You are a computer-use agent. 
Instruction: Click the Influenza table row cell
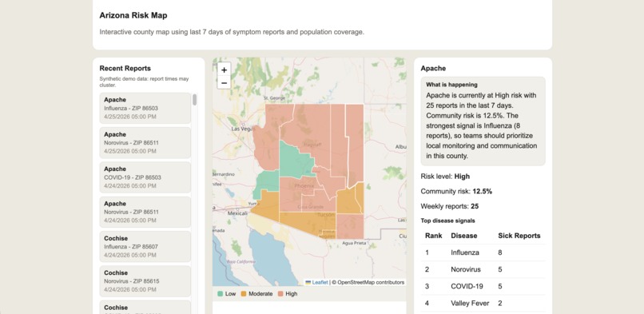click(465, 252)
